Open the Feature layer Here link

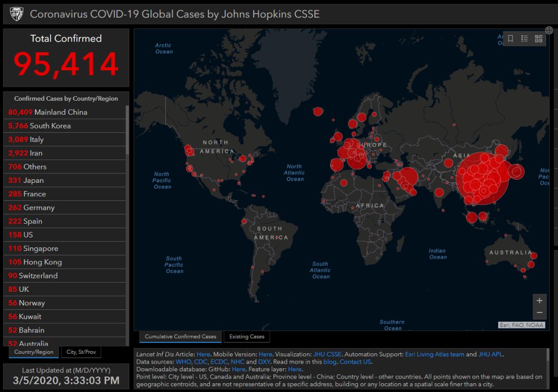pyautogui.click(x=295, y=369)
